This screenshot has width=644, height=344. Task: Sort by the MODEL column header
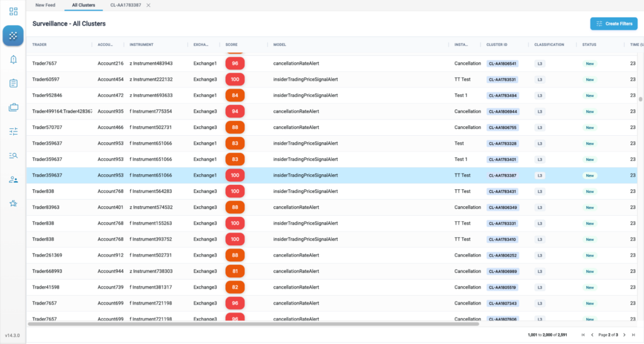point(280,45)
